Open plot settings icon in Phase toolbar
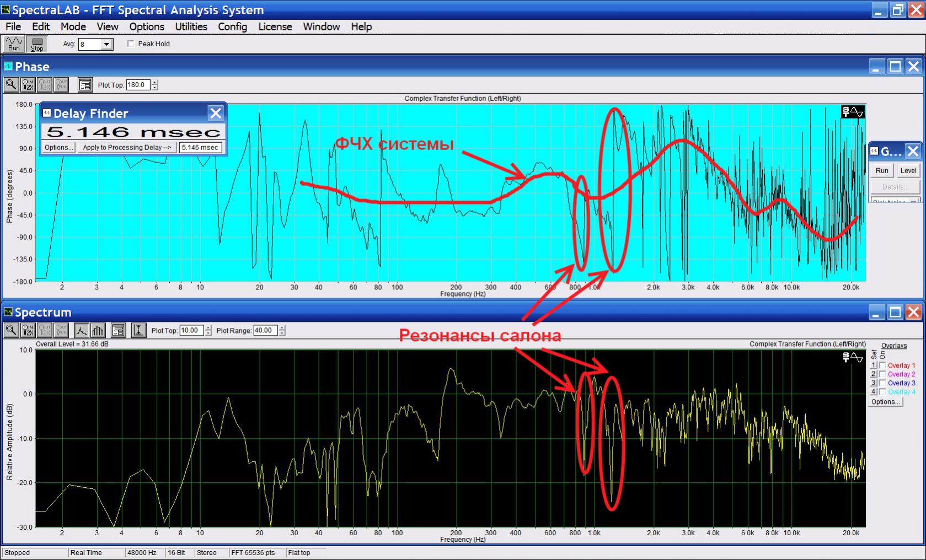Image resolution: width=926 pixels, height=560 pixels. coord(85,84)
